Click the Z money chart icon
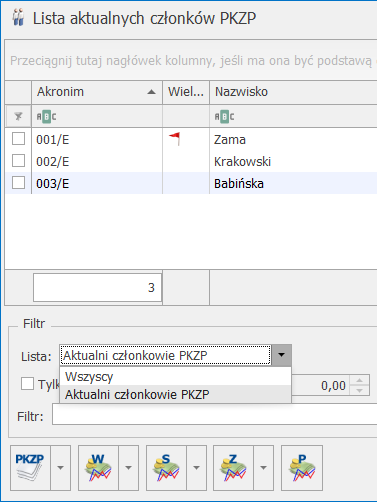377x502 pixels. [233, 468]
